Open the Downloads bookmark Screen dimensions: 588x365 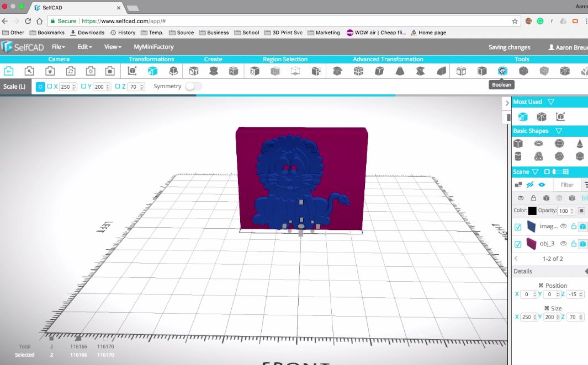pos(87,33)
